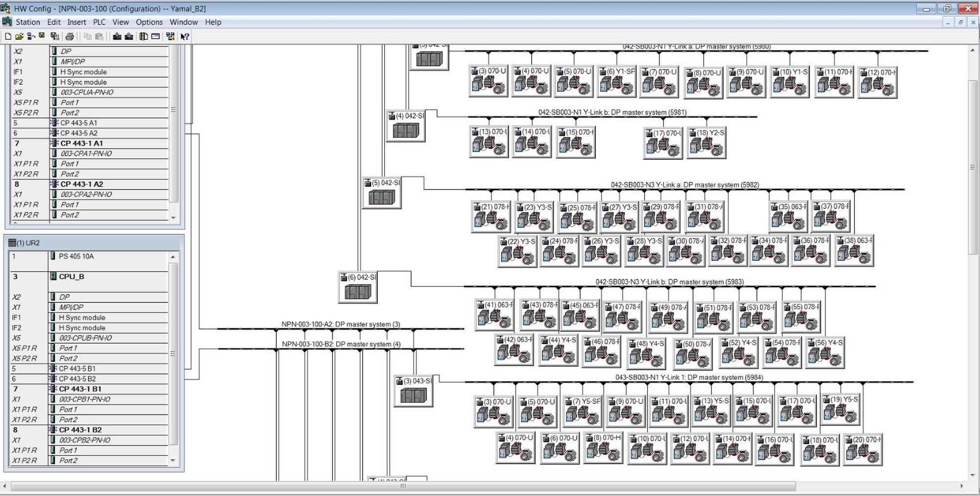Open the View menu

(121, 22)
